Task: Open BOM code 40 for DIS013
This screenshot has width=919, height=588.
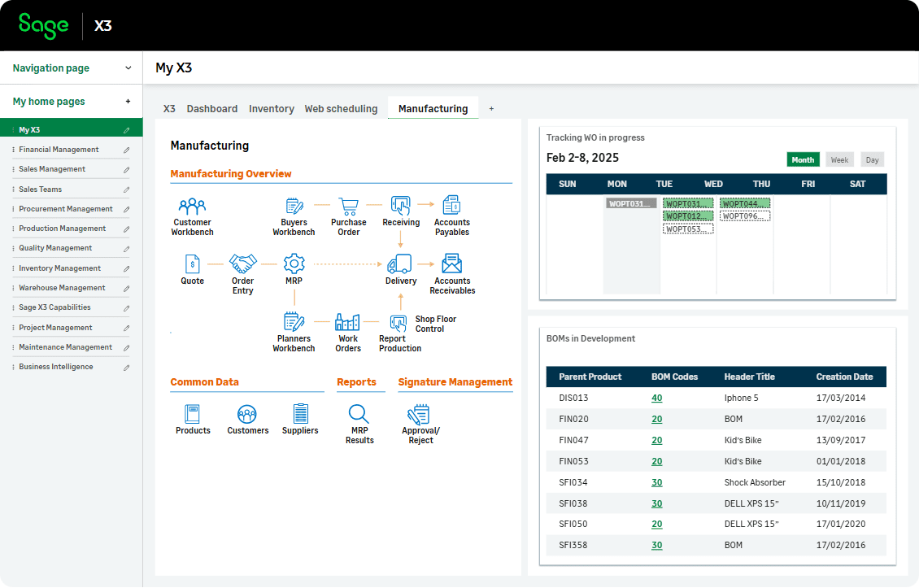Action: (x=656, y=399)
